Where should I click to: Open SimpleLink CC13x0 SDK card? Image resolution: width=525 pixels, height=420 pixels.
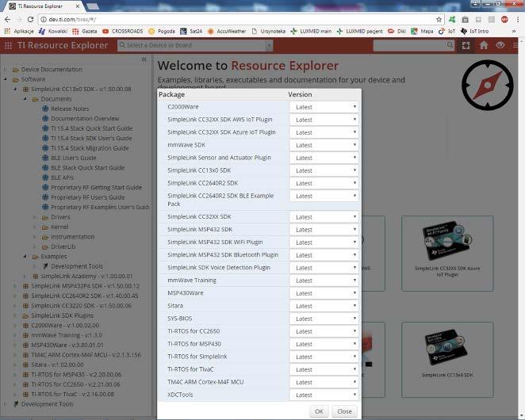(447, 360)
